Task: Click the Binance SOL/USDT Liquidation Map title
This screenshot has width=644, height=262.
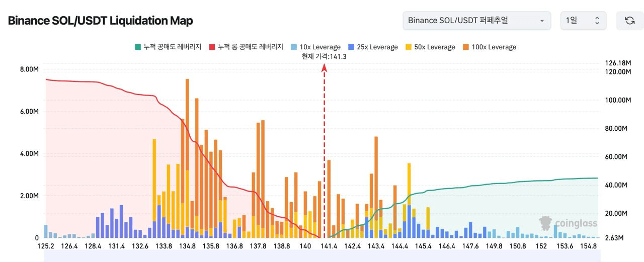Action: click(100, 21)
